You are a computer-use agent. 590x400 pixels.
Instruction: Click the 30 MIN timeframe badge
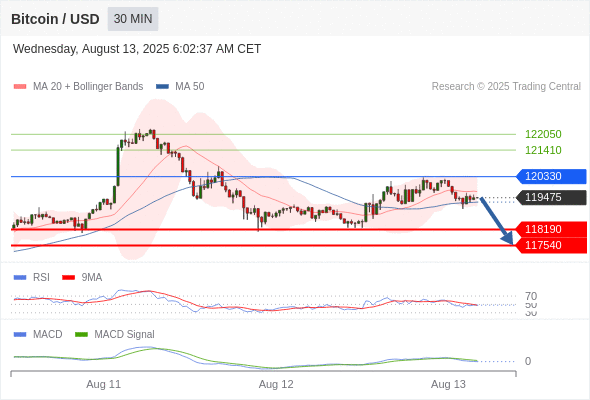[x=133, y=19]
